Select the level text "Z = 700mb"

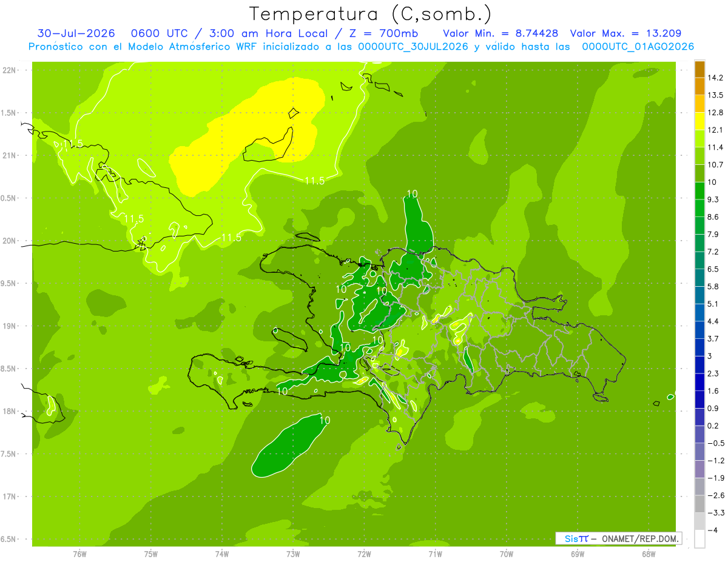point(383,33)
